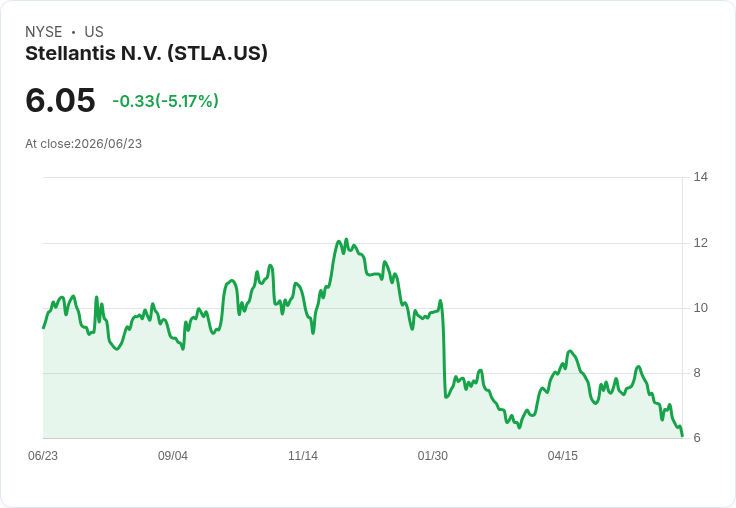Click the 10 price axis label
The image size is (736, 508).
click(x=701, y=308)
